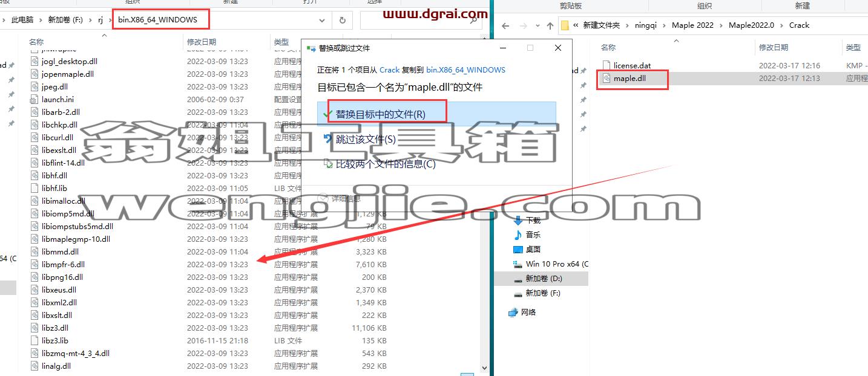The height and width of the screenshot is (376, 868).
Task: Go up one folder in right window
Action: 550,25
